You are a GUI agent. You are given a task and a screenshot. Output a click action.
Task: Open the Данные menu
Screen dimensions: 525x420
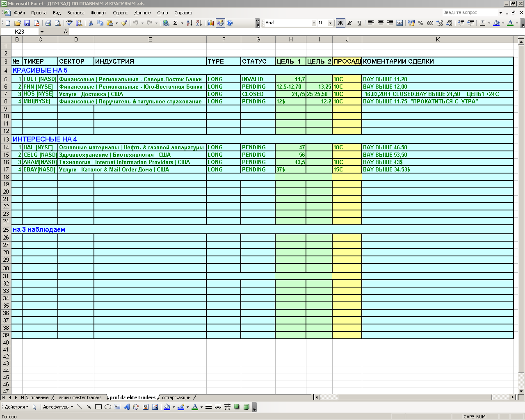click(142, 13)
